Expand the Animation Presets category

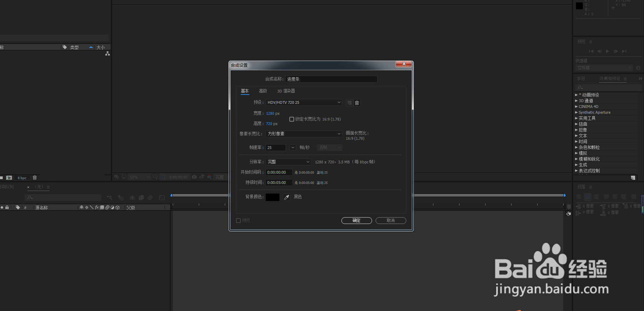[x=576, y=95]
